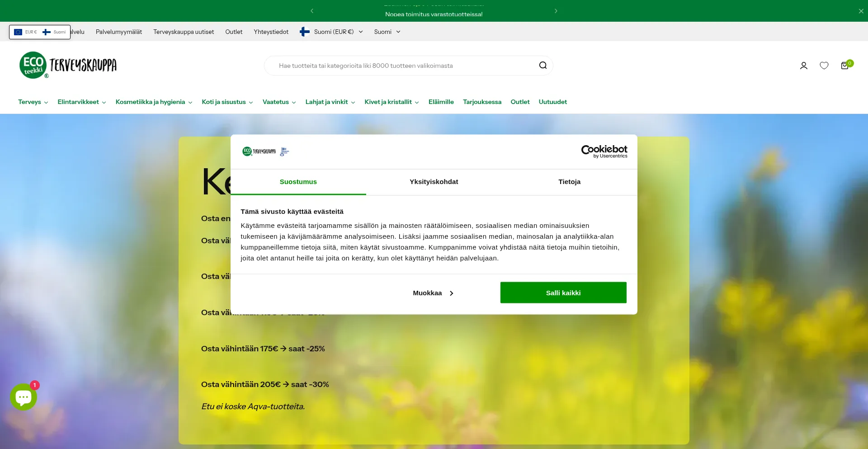This screenshot has height=449, width=868.
Task: Click 'Osta vähintään 175€ → saat -25%' text
Action: [x=263, y=349]
